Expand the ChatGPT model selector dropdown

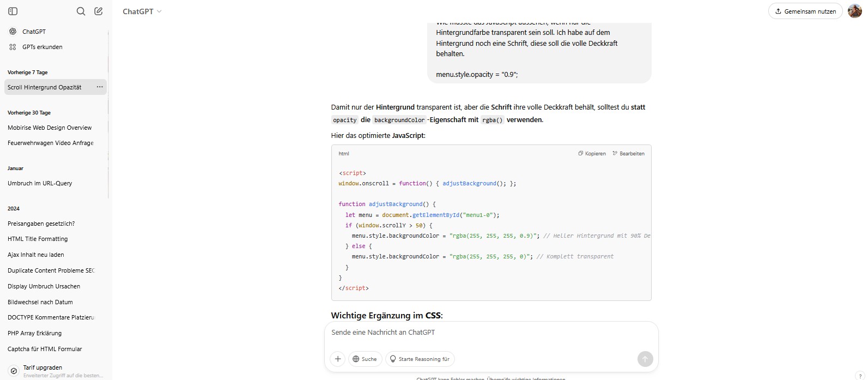[142, 11]
